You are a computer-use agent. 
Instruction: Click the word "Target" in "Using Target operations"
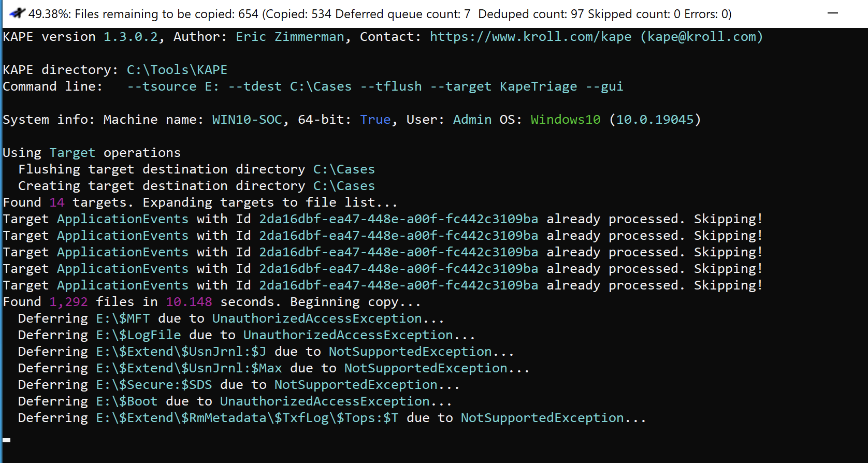tap(73, 153)
